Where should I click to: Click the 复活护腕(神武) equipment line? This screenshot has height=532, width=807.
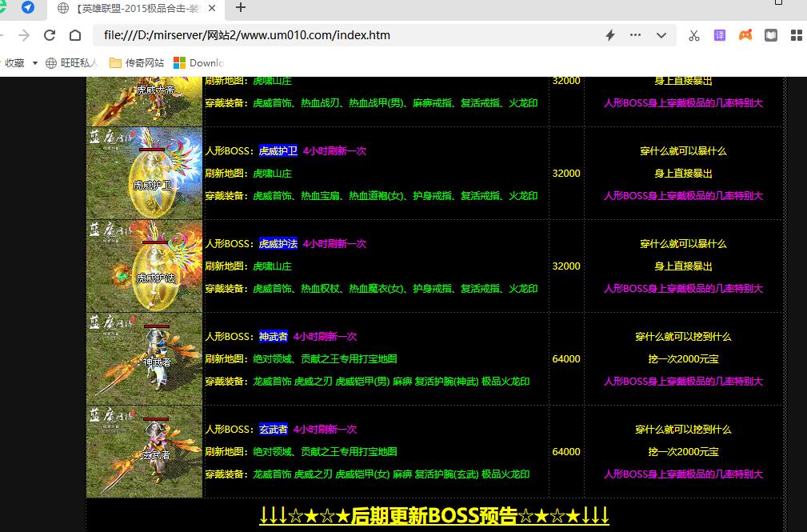367,381
